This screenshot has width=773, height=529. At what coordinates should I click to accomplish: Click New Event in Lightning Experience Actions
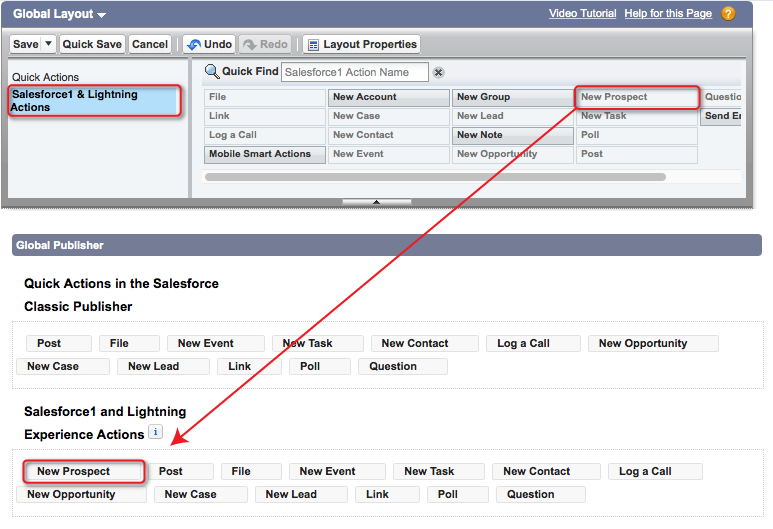(x=337, y=471)
